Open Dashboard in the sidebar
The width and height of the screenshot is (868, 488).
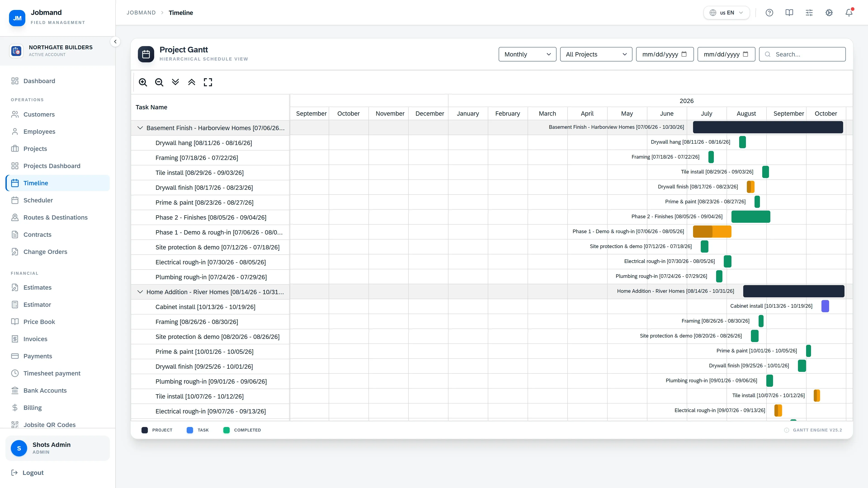[x=58, y=81]
